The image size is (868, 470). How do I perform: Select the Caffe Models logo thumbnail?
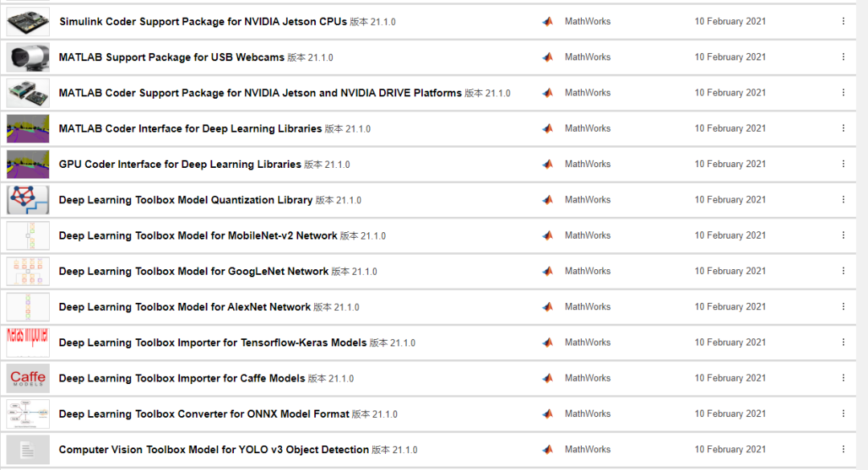27,378
